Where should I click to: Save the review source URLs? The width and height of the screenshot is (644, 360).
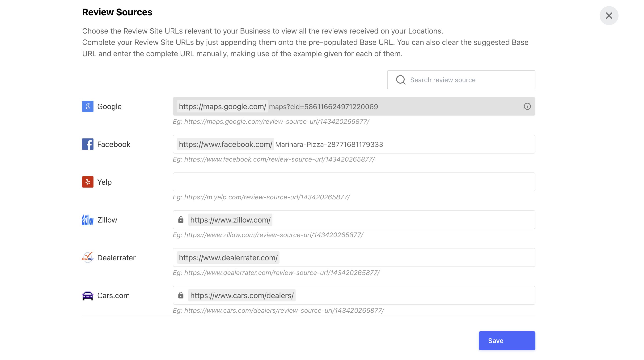507,340
